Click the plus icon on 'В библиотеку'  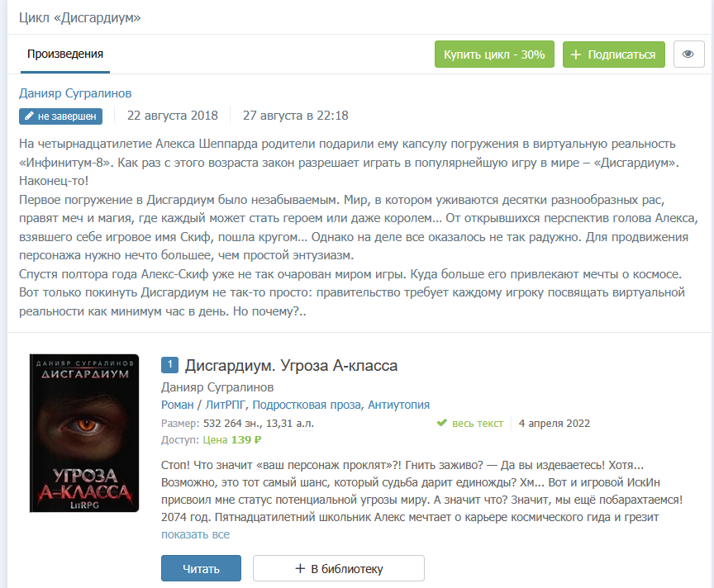[300, 568]
